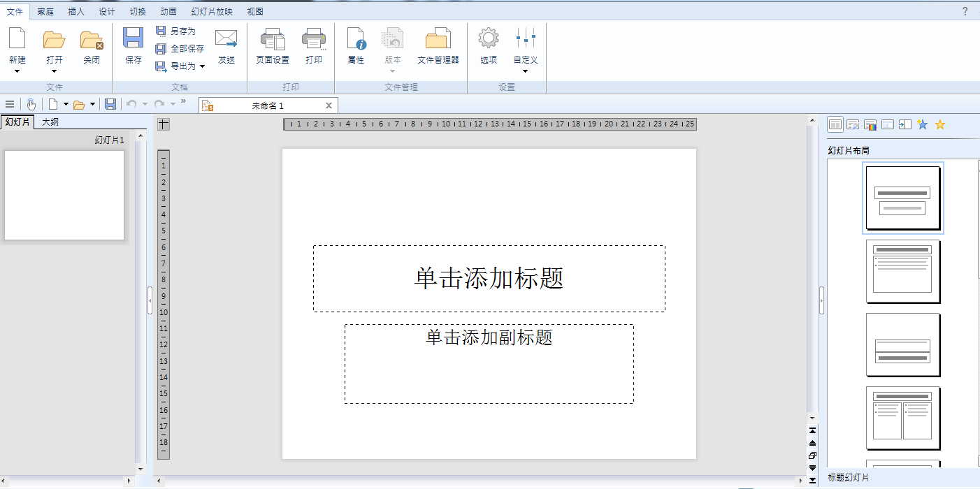Click the 打印 (Print) printer icon
Viewport: 980px width, 489px height.
[x=314, y=39]
